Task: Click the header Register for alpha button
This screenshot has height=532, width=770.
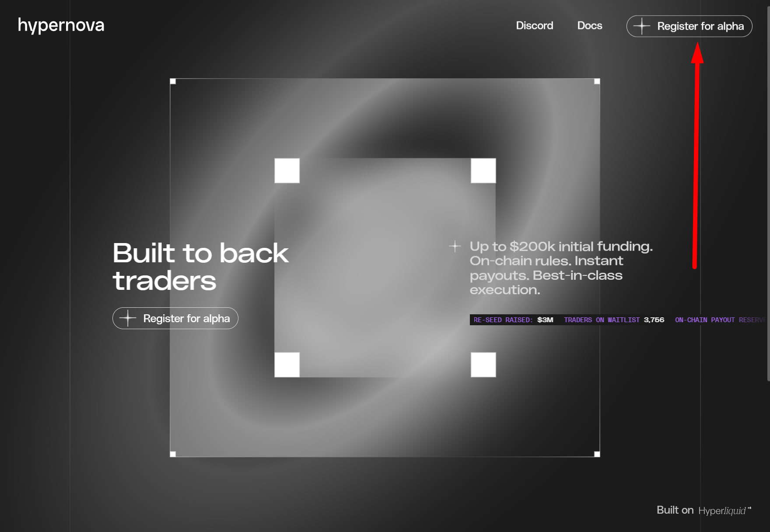Action: [x=689, y=26]
